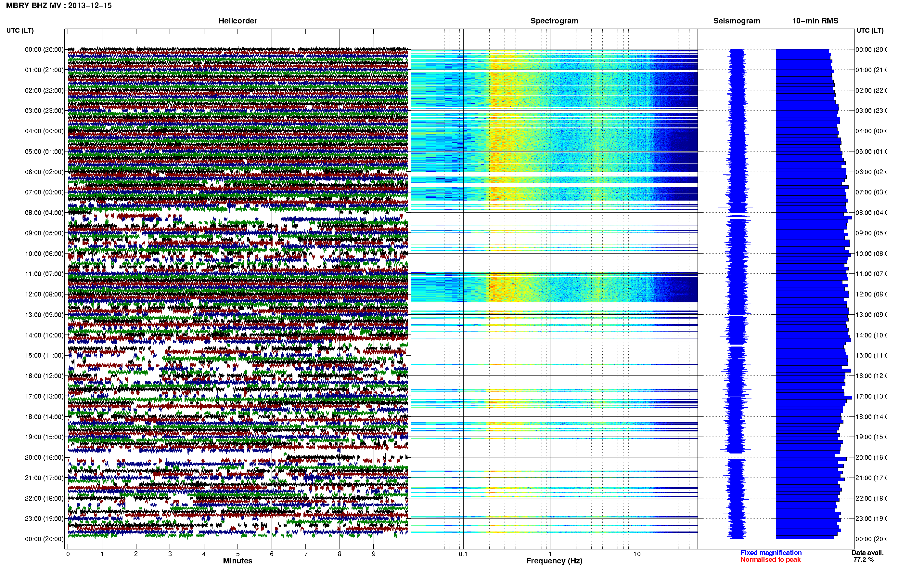Click the '77.2 %' availability value

[863, 560]
